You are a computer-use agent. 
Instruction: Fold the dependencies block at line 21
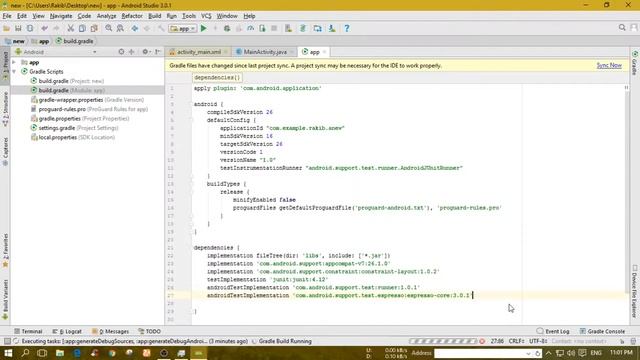[x=191, y=247]
